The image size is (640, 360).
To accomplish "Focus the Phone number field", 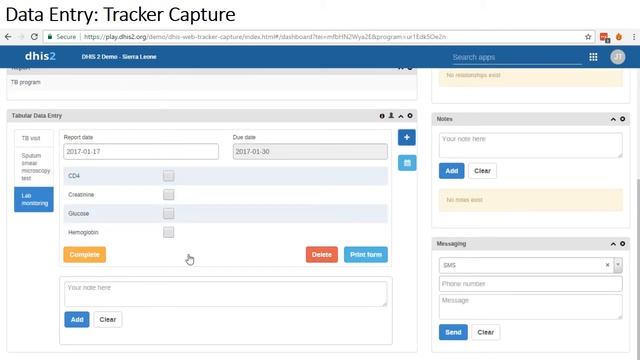I will tap(531, 284).
